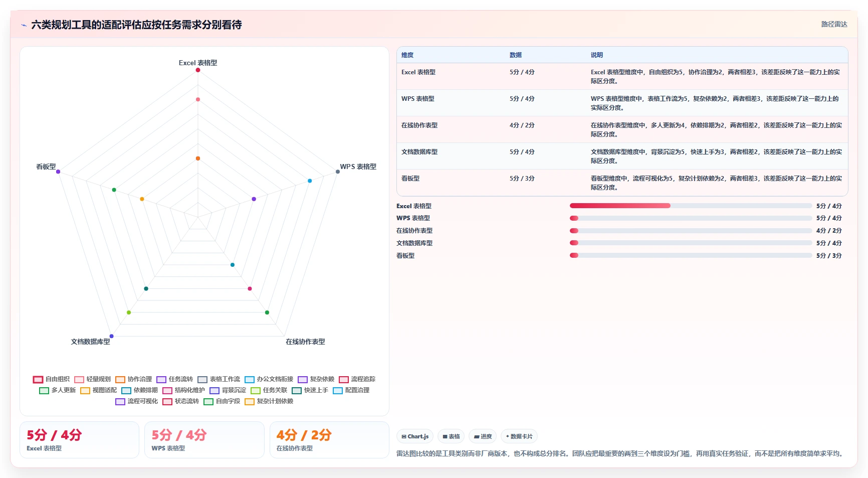Click the 看板型 radar axis label
This screenshot has width=868, height=478.
46,167
